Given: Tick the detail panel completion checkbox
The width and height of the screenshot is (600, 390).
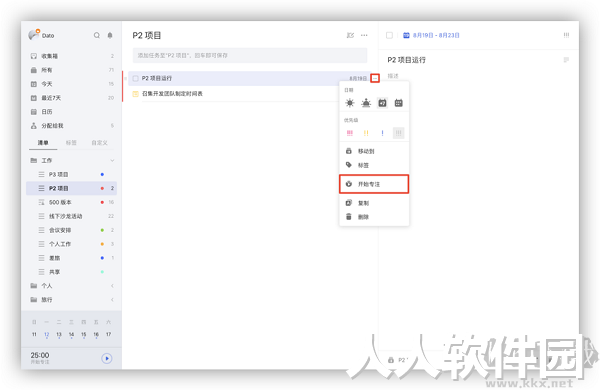Looking at the screenshot, I should point(390,35).
